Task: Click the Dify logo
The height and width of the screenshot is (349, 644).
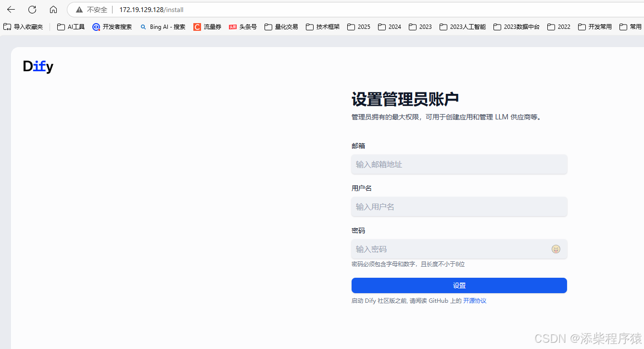Action: click(38, 67)
